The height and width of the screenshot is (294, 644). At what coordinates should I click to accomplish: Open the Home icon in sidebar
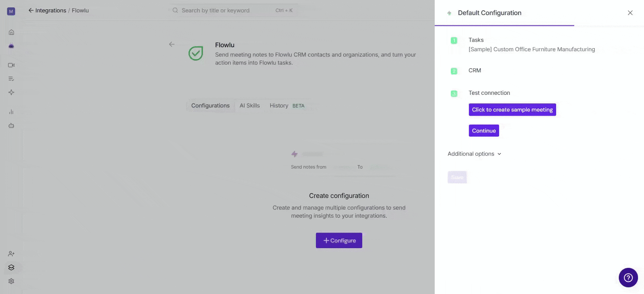11,32
